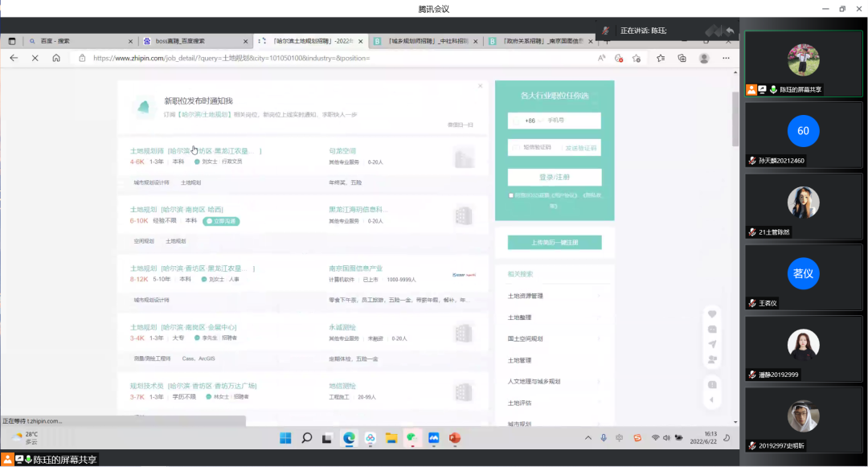Click the heart icon in the floating sidebar
868x467 pixels.
coord(712,313)
